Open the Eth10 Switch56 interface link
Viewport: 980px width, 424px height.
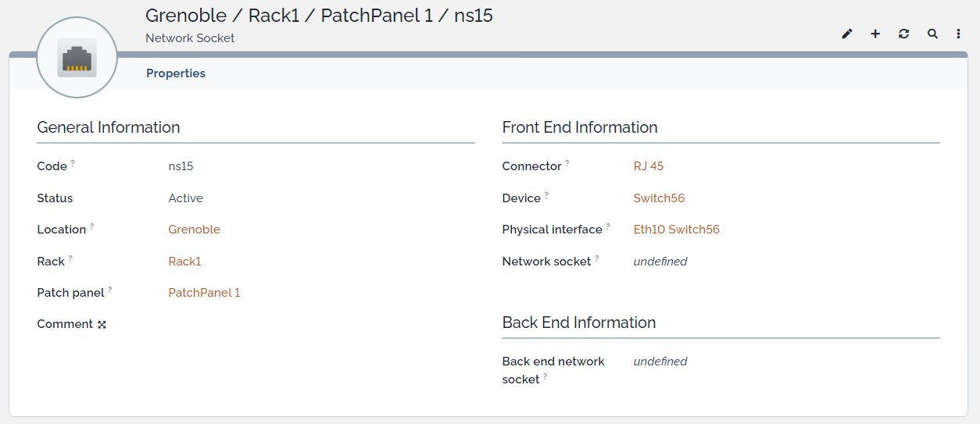(677, 230)
